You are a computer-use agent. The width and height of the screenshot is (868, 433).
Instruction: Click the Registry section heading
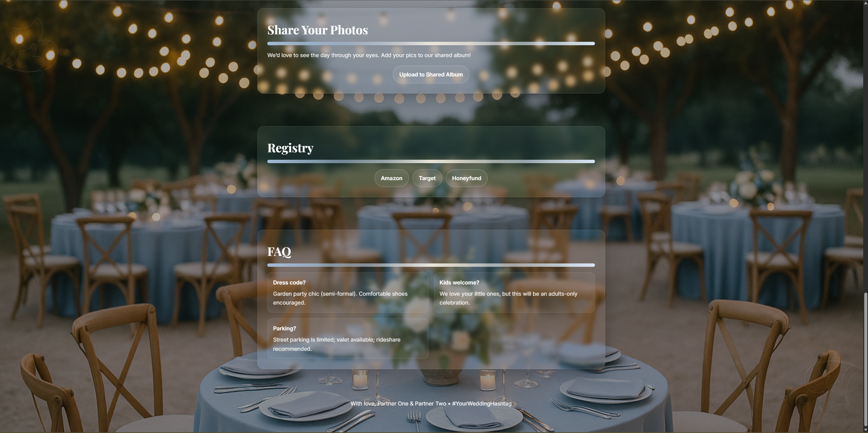[290, 148]
